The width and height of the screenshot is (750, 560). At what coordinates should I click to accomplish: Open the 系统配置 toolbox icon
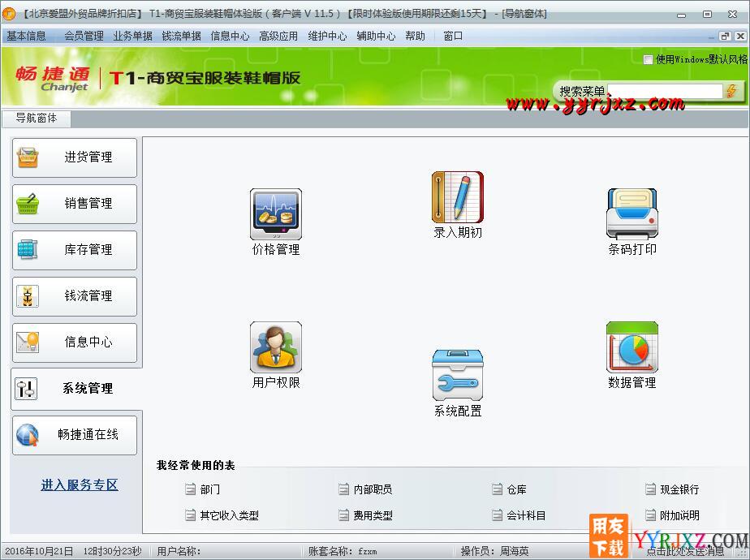[x=457, y=384]
